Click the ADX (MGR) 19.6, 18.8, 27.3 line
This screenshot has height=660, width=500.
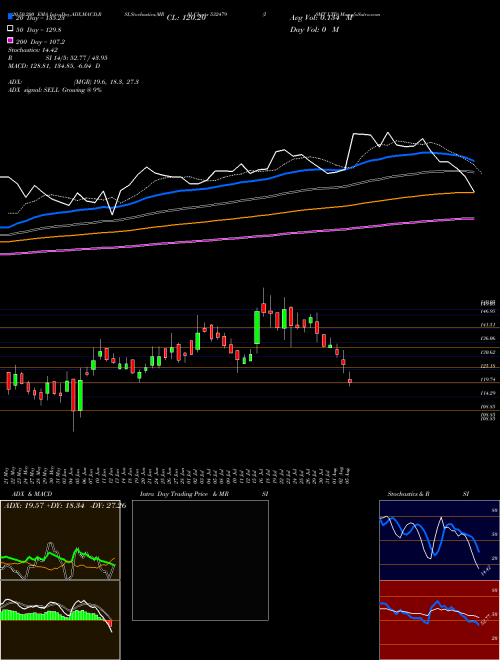click(74, 82)
